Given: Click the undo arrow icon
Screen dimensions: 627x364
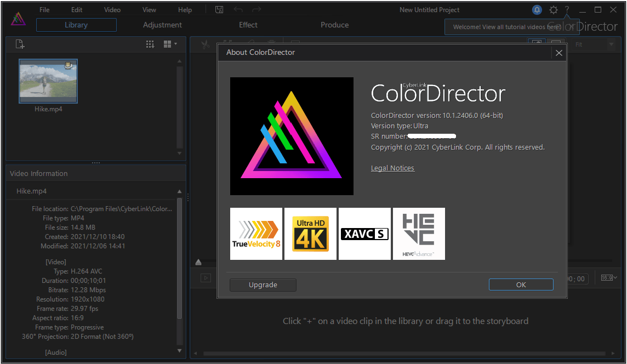Looking at the screenshot, I should [238, 10].
